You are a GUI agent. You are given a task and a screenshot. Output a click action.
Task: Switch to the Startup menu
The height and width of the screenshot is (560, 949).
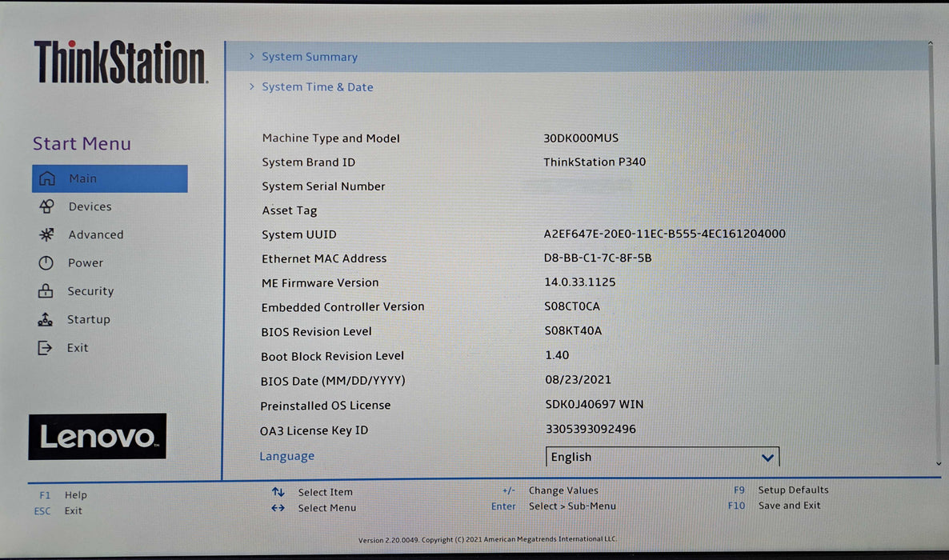88,319
